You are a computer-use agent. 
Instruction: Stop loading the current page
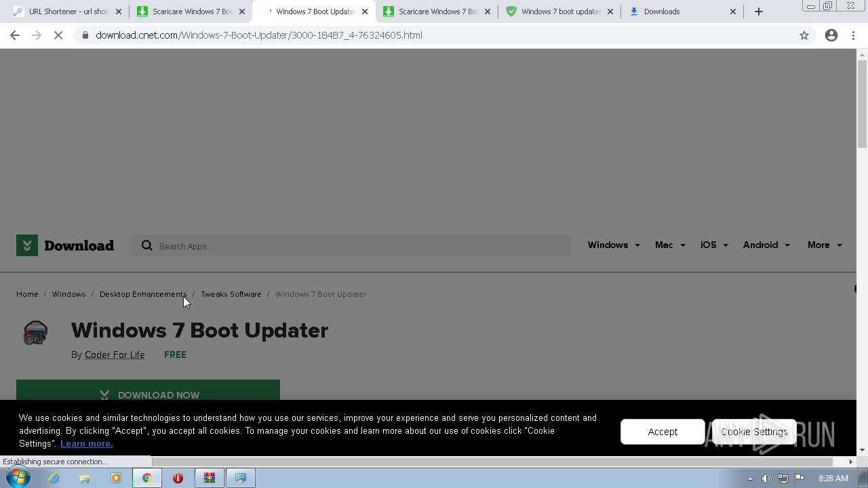click(x=58, y=35)
